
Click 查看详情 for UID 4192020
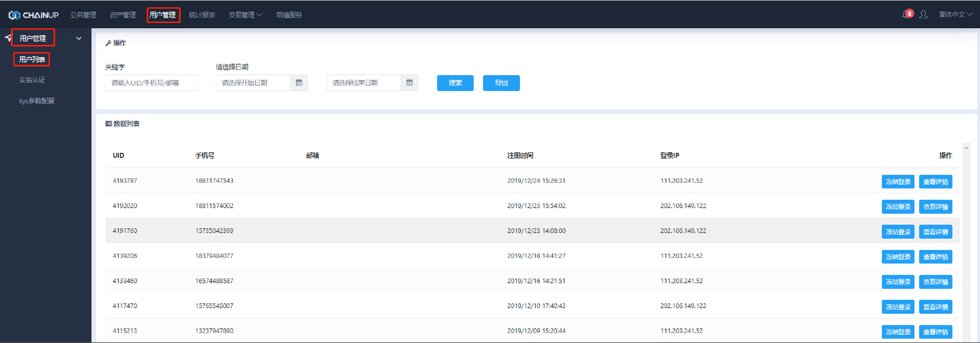935,207
